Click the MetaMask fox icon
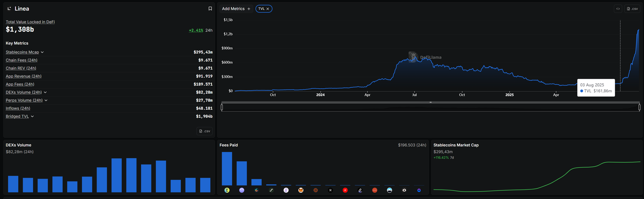The width and height of the screenshot is (644, 199). click(301, 190)
